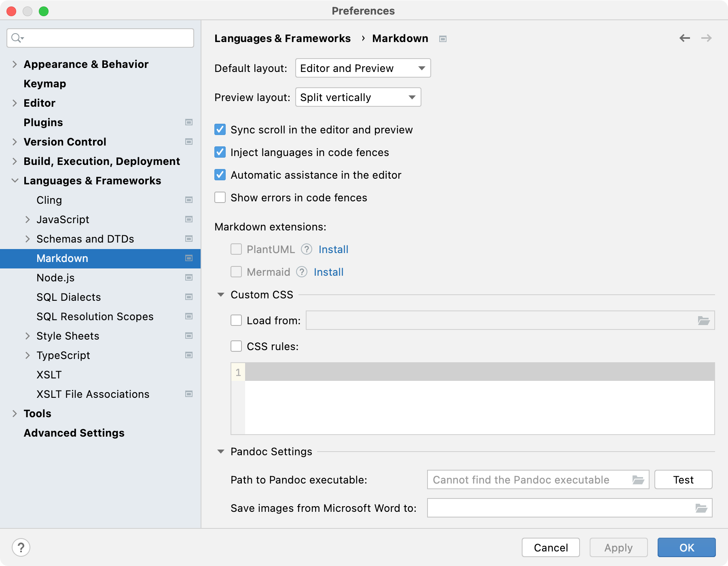
Task: Open Mermaid help question mark icon
Action: click(x=302, y=272)
